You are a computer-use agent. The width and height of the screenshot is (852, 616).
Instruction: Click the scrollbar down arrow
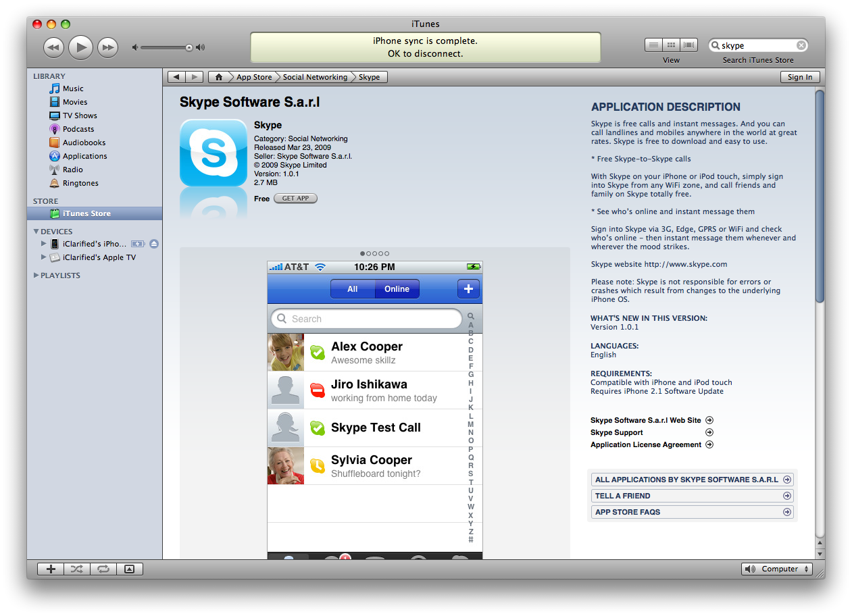(x=820, y=554)
